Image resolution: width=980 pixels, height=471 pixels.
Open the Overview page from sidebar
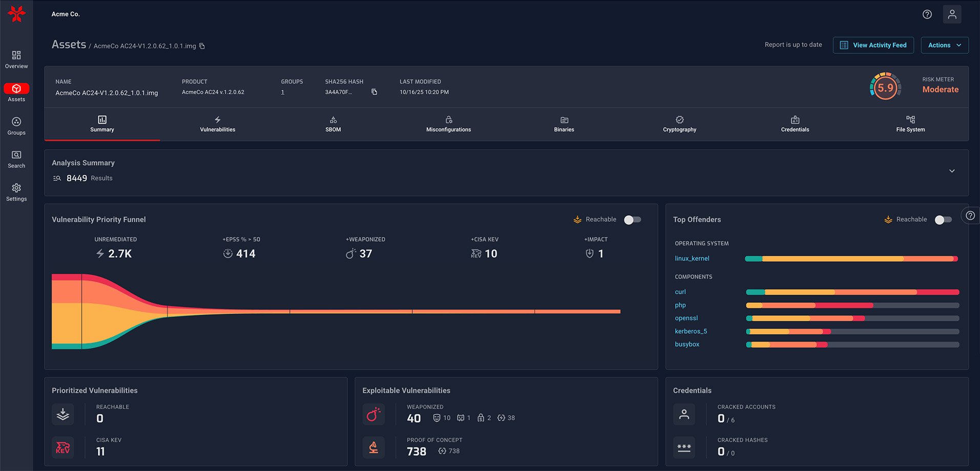(x=16, y=59)
